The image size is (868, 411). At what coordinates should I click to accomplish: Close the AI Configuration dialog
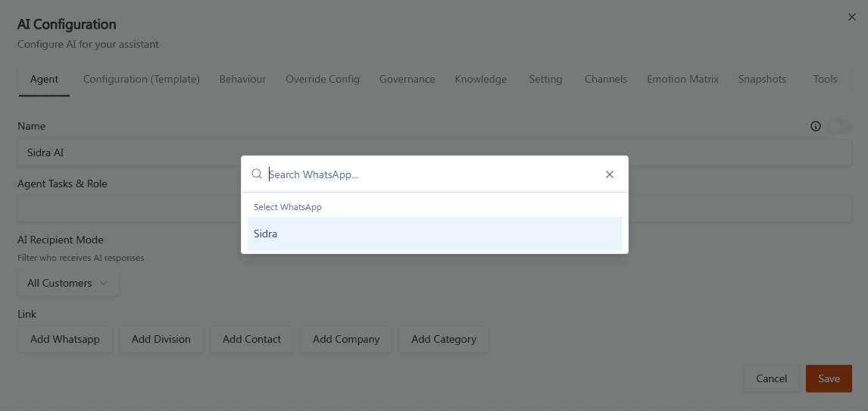(852, 17)
